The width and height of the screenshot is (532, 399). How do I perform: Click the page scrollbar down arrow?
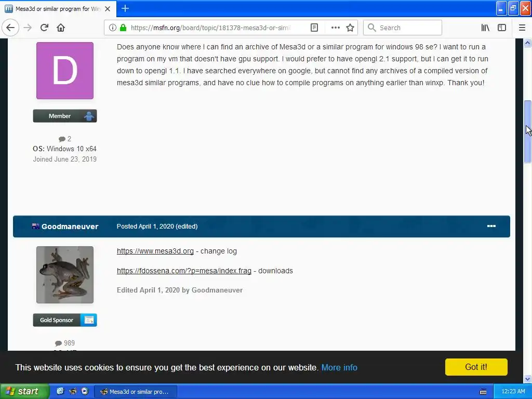tap(528, 379)
